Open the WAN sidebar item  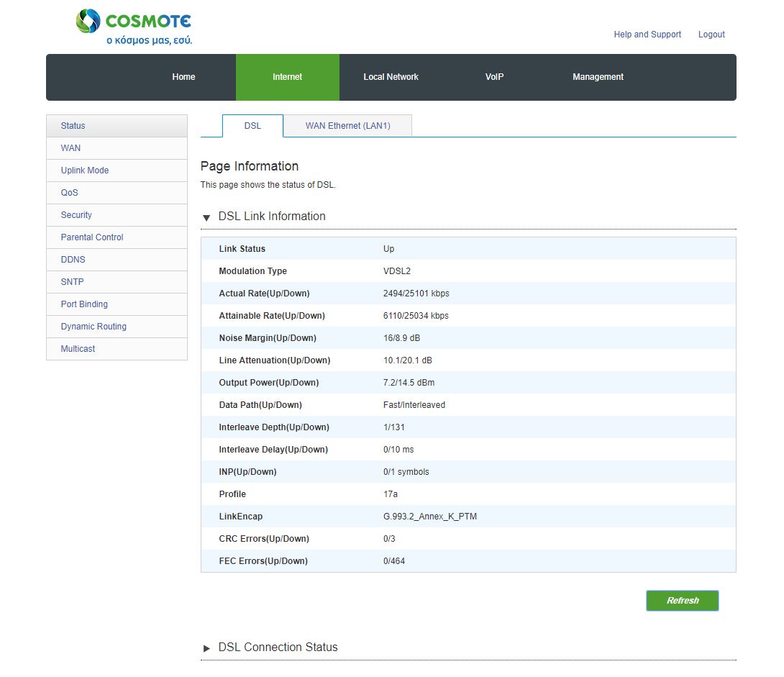70,148
